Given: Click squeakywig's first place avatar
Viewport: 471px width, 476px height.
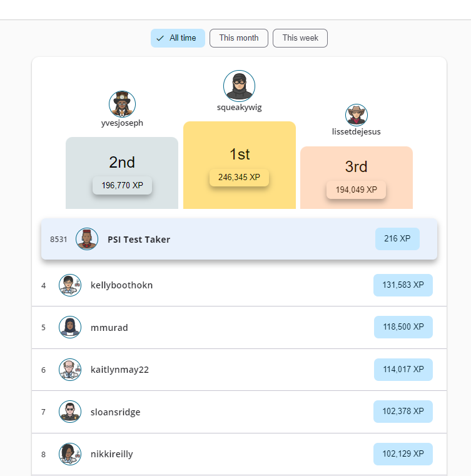Looking at the screenshot, I should point(239,86).
